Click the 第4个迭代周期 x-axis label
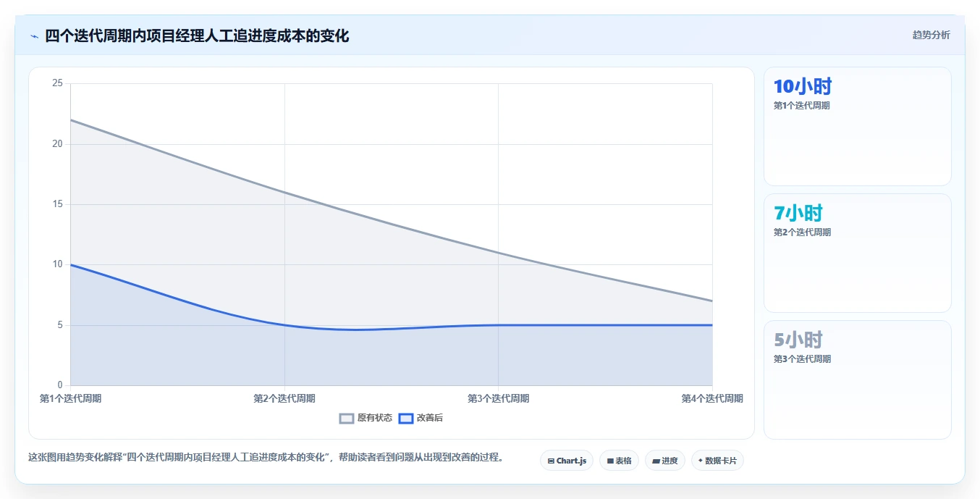This screenshot has height=499, width=980. pos(712,398)
